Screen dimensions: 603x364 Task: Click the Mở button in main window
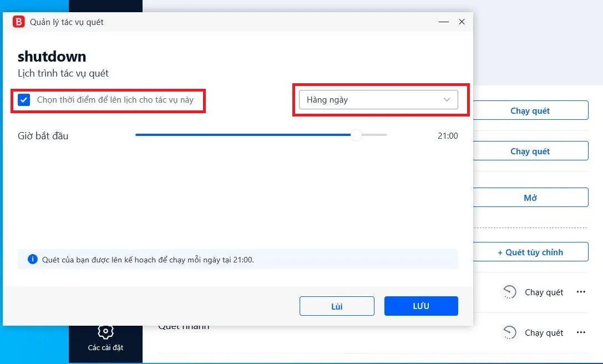pos(530,198)
